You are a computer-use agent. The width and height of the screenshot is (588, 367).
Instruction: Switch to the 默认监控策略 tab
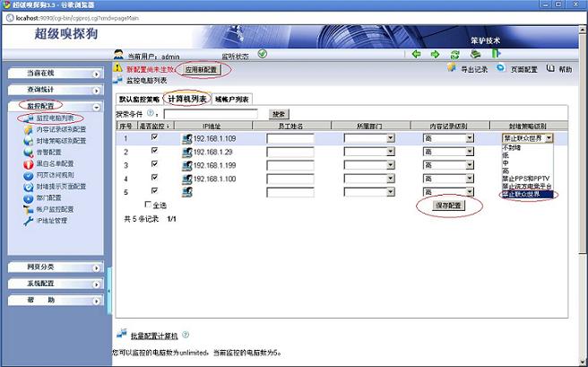139,99
